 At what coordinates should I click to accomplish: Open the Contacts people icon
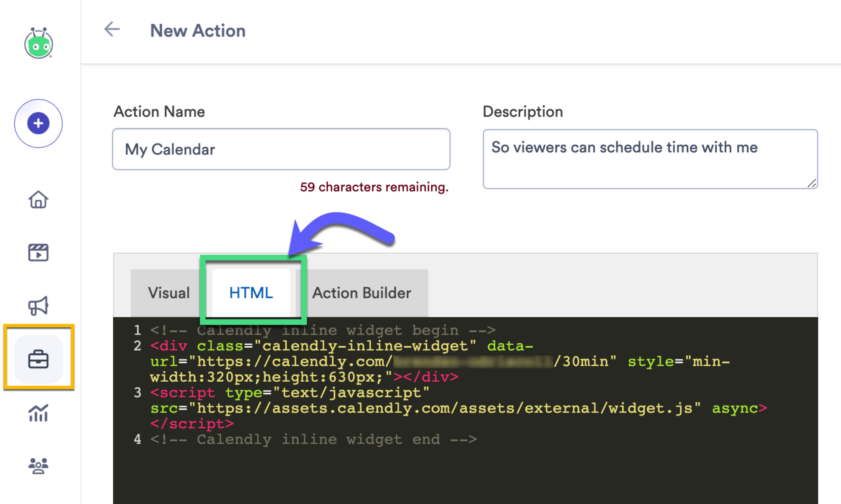38,466
